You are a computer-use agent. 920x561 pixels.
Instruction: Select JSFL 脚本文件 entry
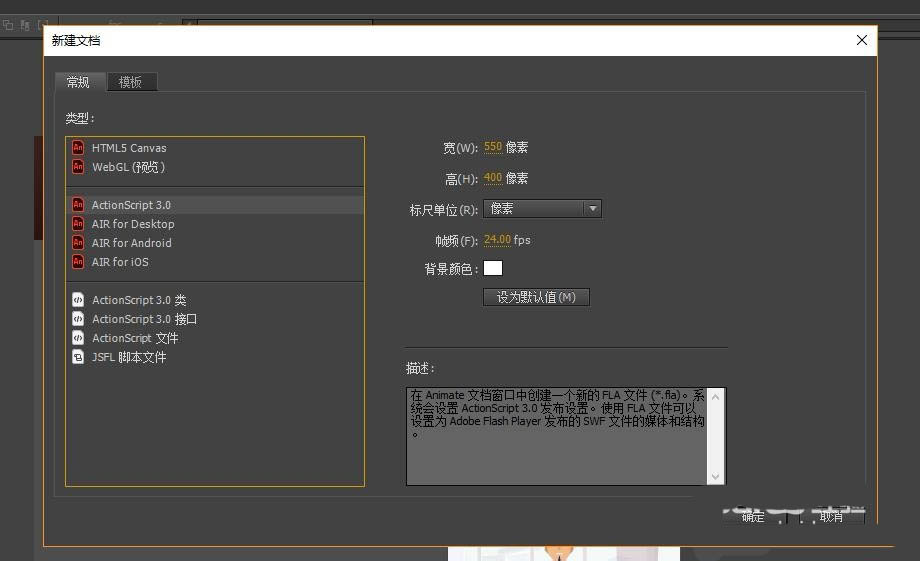point(215,357)
